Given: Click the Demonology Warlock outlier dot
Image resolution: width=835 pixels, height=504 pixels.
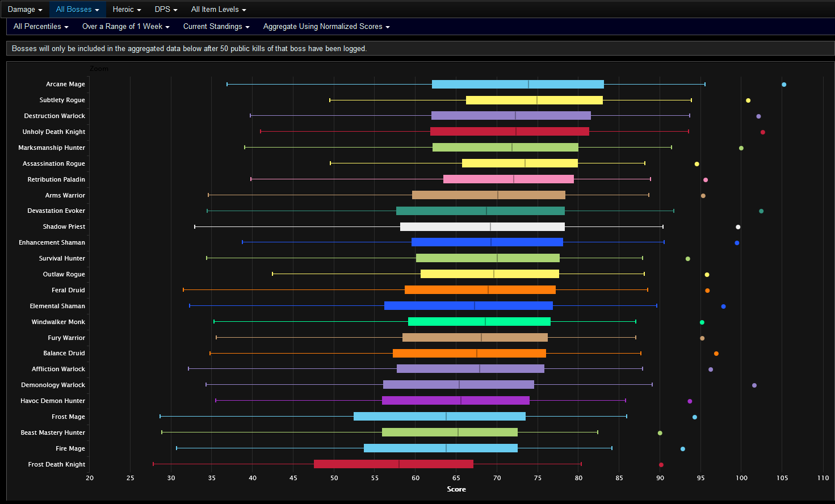Looking at the screenshot, I should pyautogui.click(x=754, y=385).
